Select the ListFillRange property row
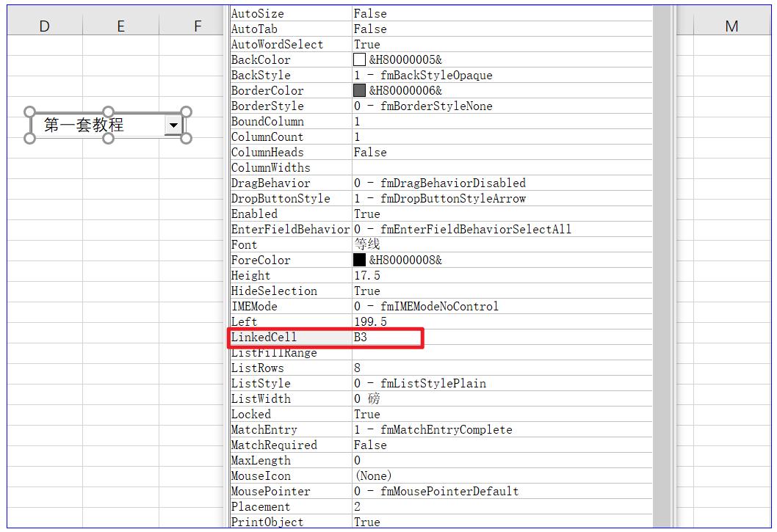 coord(290,353)
